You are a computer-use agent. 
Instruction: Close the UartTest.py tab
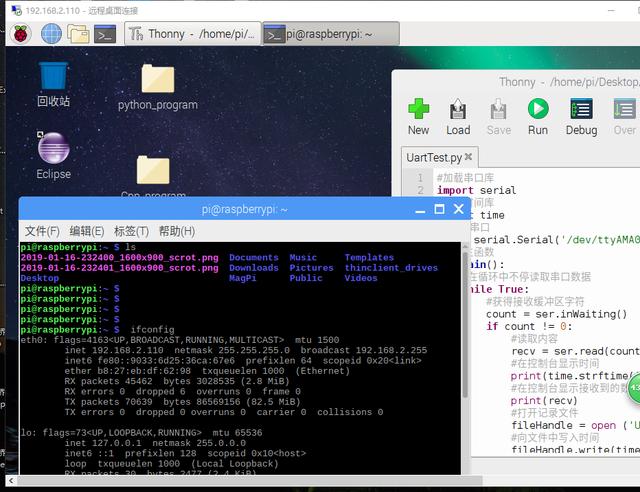pos(469,156)
